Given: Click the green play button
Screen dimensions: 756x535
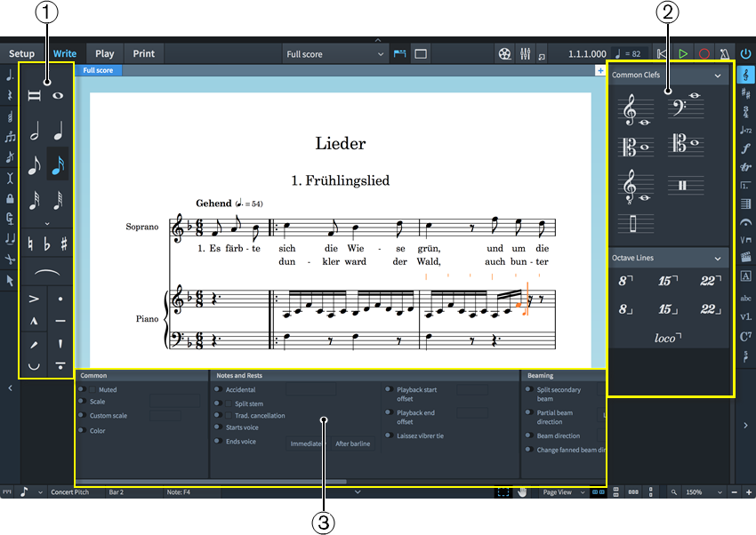Looking at the screenshot, I should point(682,54).
